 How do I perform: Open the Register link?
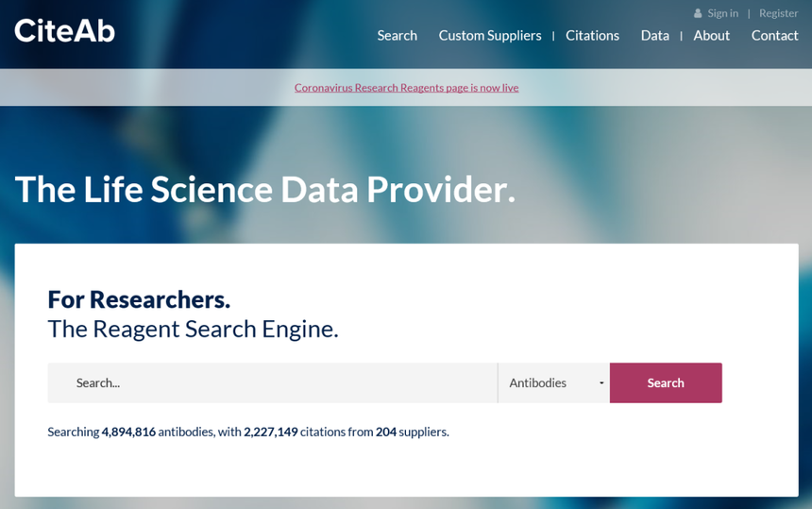pos(778,13)
